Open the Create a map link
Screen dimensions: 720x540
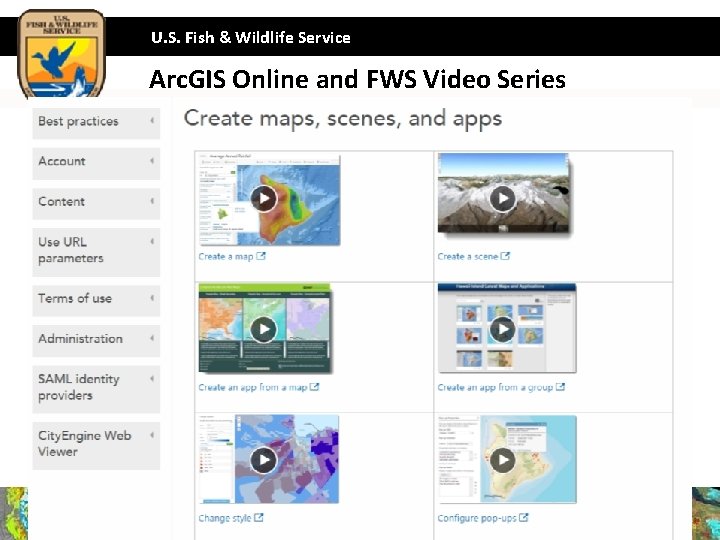(226, 256)
